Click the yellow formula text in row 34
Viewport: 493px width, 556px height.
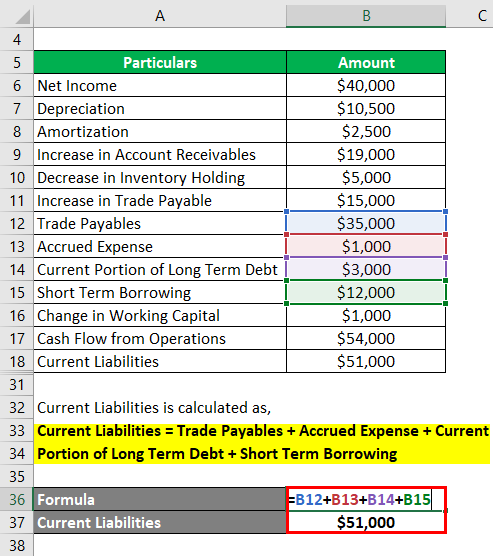(x=217, y=454)
